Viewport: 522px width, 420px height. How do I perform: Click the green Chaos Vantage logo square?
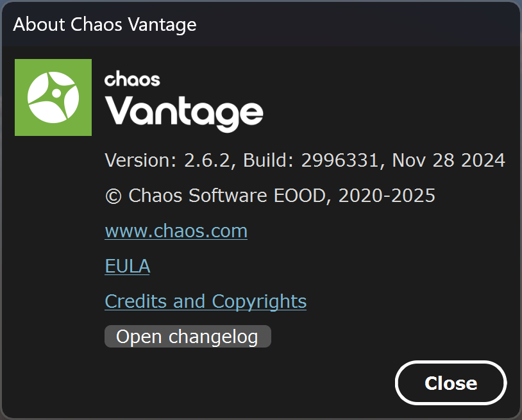(53, 97)
